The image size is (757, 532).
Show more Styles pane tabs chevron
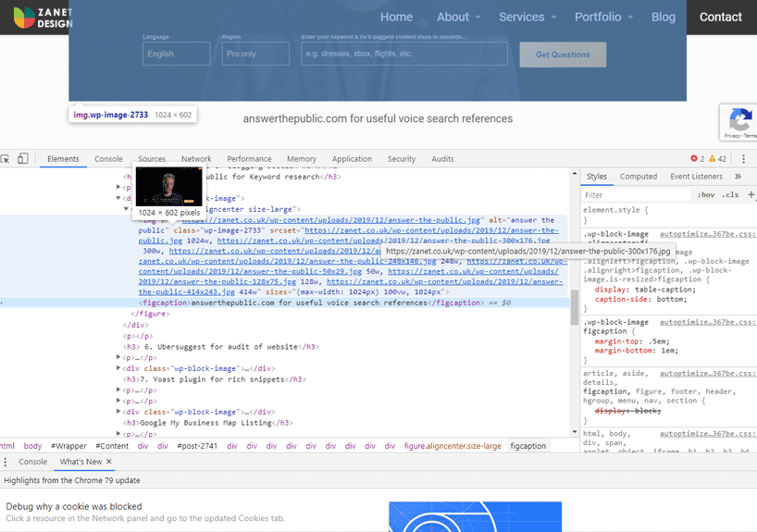738,176
